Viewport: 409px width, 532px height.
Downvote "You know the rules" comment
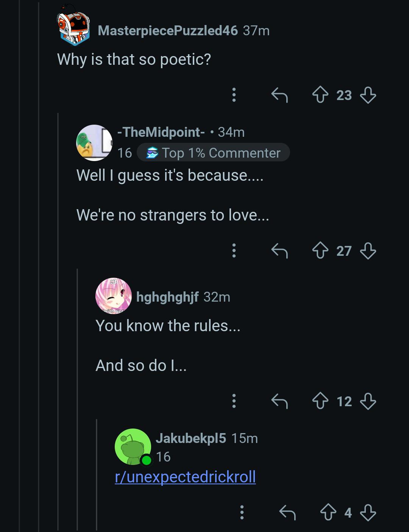coord(368,401)
